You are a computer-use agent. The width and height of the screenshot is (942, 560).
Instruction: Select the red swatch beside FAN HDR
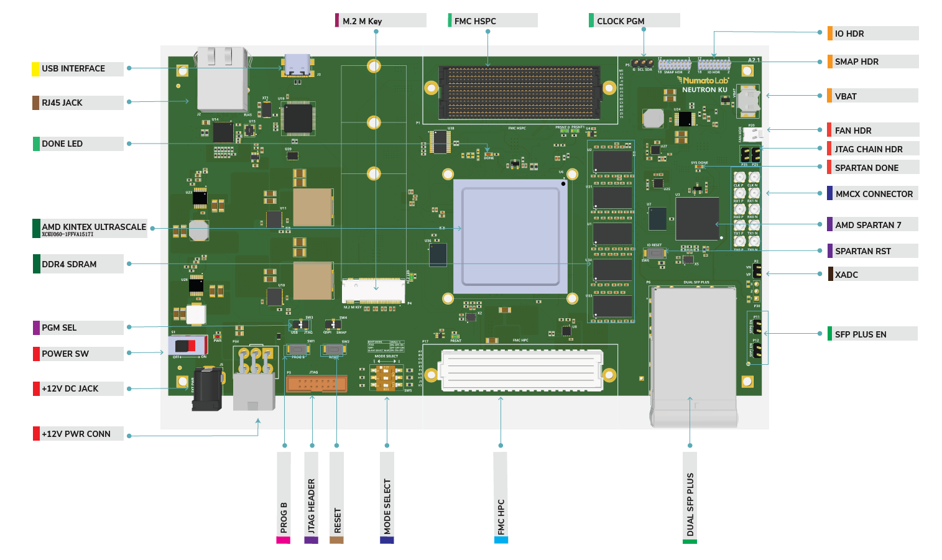pos(829,130)
